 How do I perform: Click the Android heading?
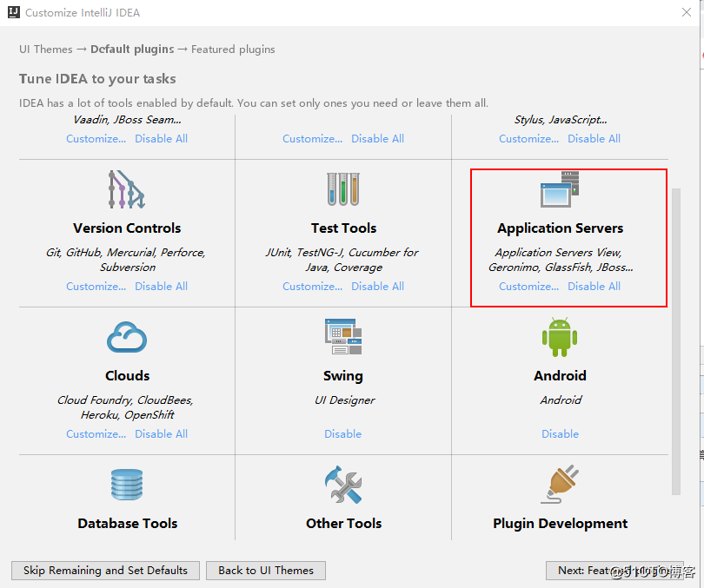coord(560,375)
